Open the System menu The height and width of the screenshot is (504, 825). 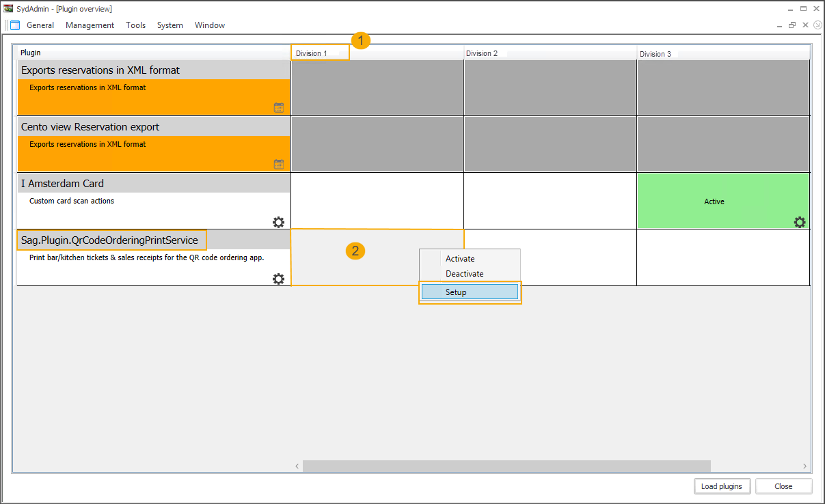[170, 25]
